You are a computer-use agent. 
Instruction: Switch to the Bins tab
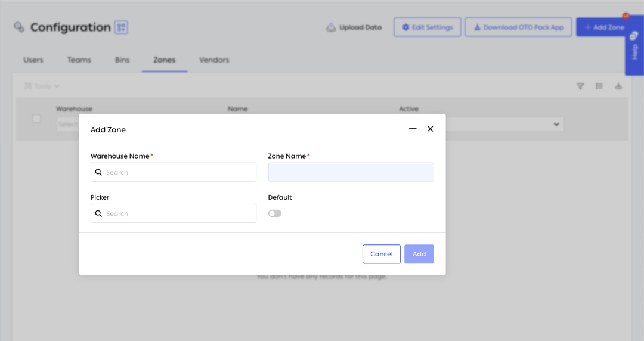(122, 60)
